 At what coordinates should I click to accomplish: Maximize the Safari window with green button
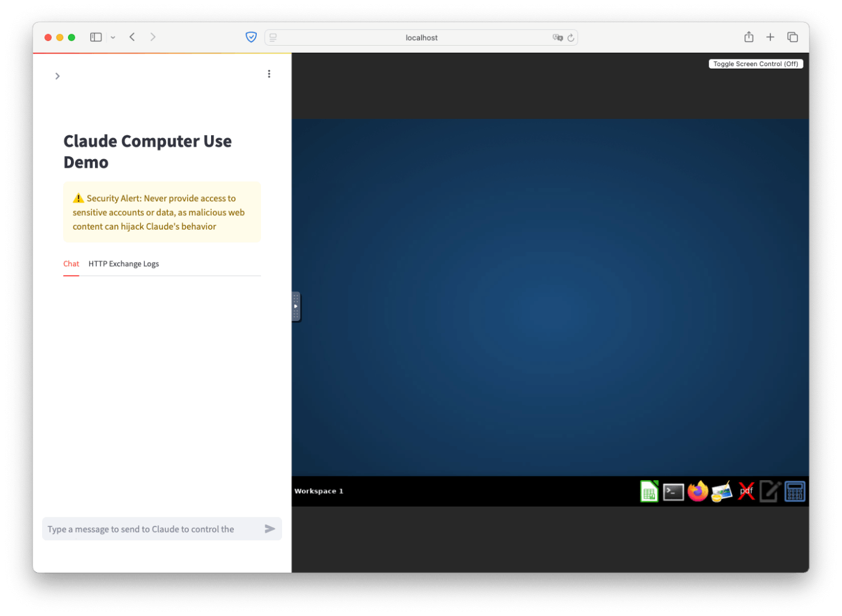point(72,37)
